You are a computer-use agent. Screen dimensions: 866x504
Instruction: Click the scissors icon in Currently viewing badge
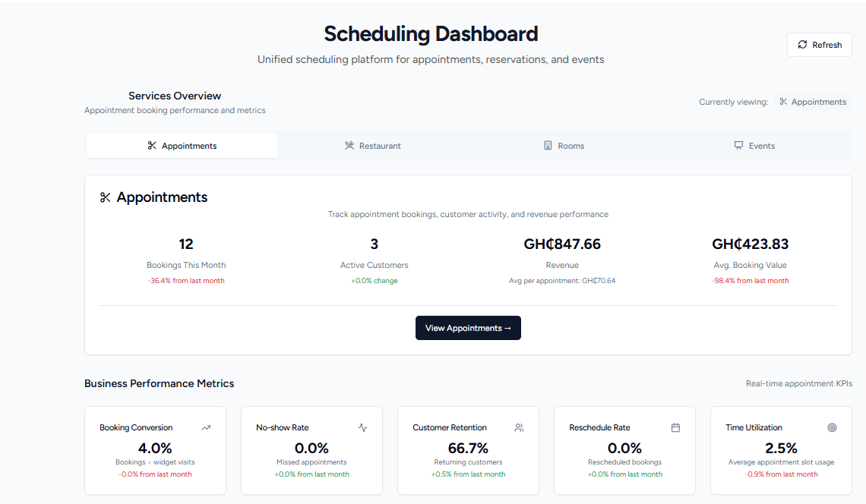[783, 102]
